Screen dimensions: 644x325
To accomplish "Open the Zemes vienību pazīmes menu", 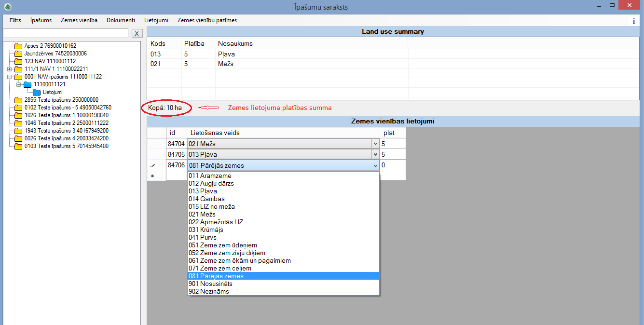I will (207, 20).
